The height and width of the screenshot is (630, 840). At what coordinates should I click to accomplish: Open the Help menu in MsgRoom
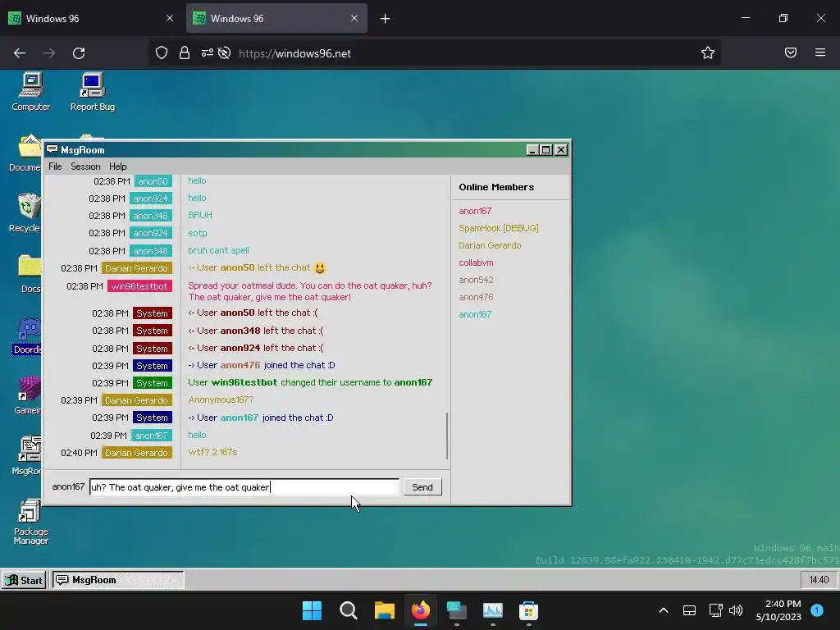pyautogui.click(x=118, y=167)
